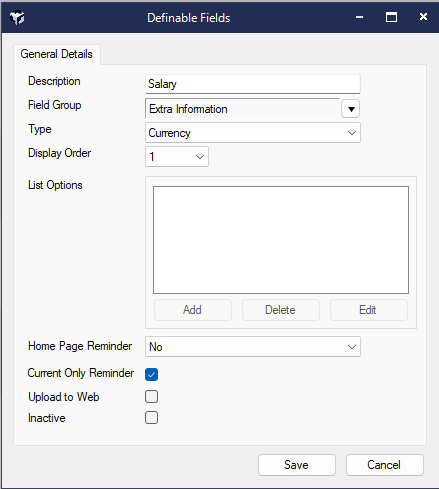This screenshot has height=489, width=439.
Task: Click the Extra Information field group text box
Action: click(243, 109)
